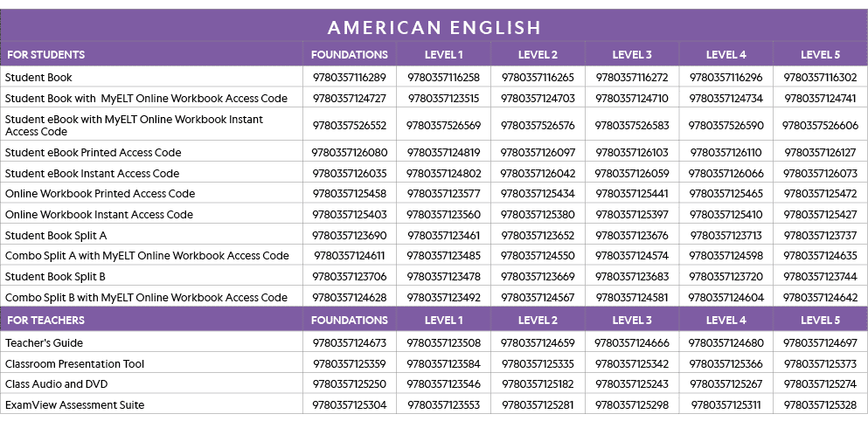
Task: Select Class Audio and DVD Foundations ISBN
Action: pyautogui.click(x=349, y=384)
